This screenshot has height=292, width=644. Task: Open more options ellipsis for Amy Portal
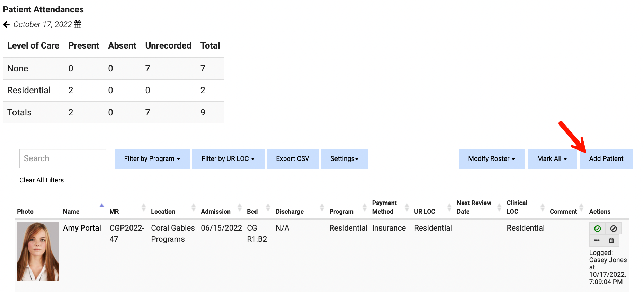point(597,240)
